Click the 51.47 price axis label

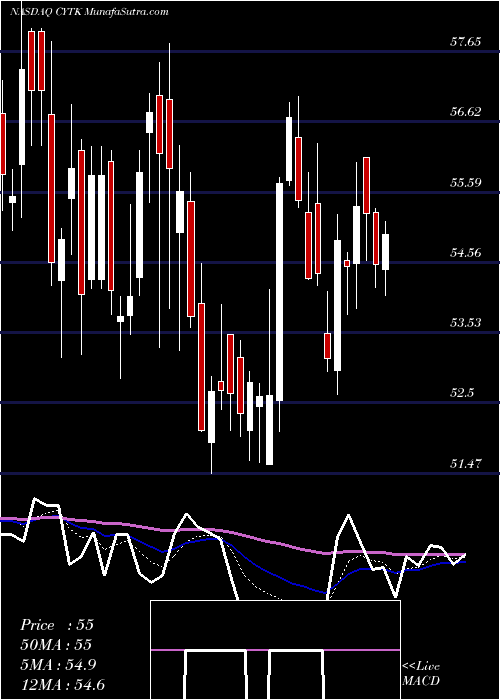[466, 463]
